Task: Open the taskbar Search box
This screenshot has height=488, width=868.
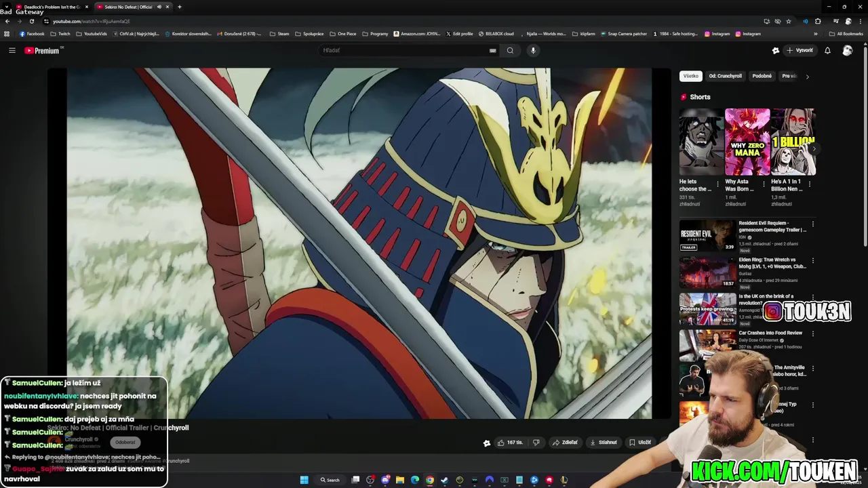Action: [x=330, y=480]
